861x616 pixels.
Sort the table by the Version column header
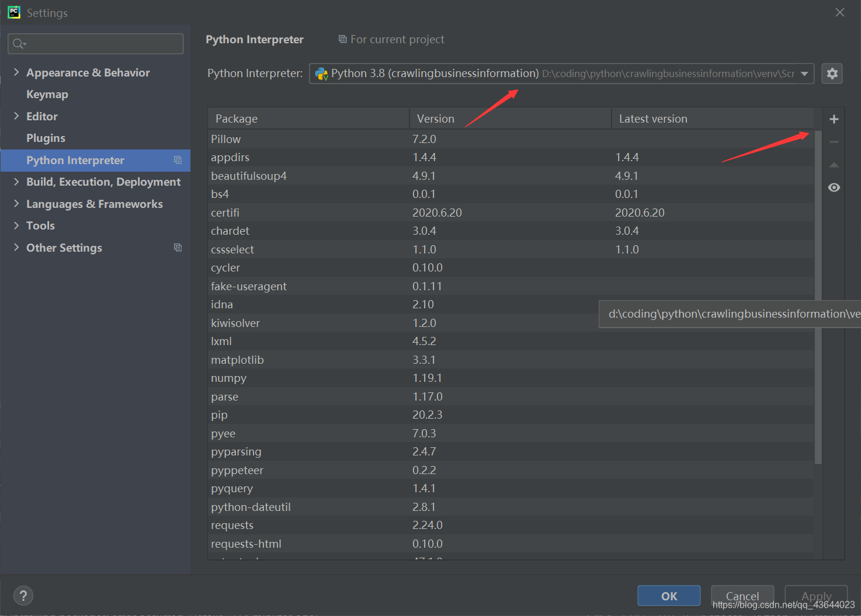(x=510, y=119)
